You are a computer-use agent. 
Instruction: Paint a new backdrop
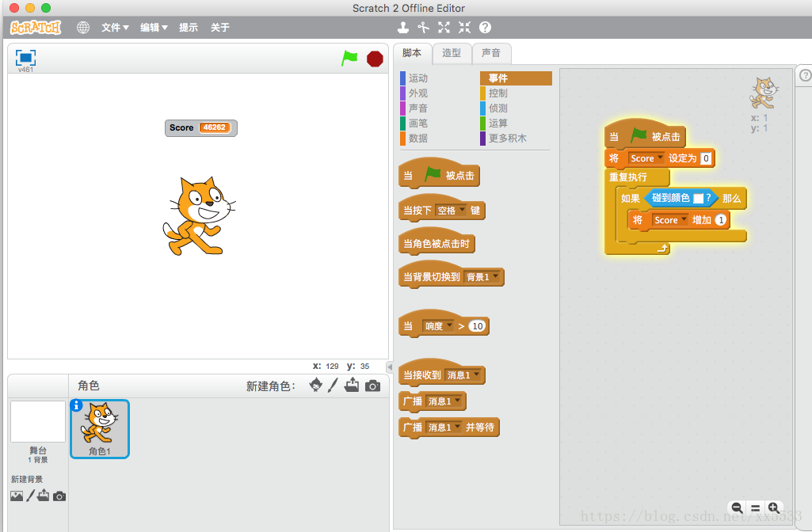pyautogui.click(x=31, y=496)
